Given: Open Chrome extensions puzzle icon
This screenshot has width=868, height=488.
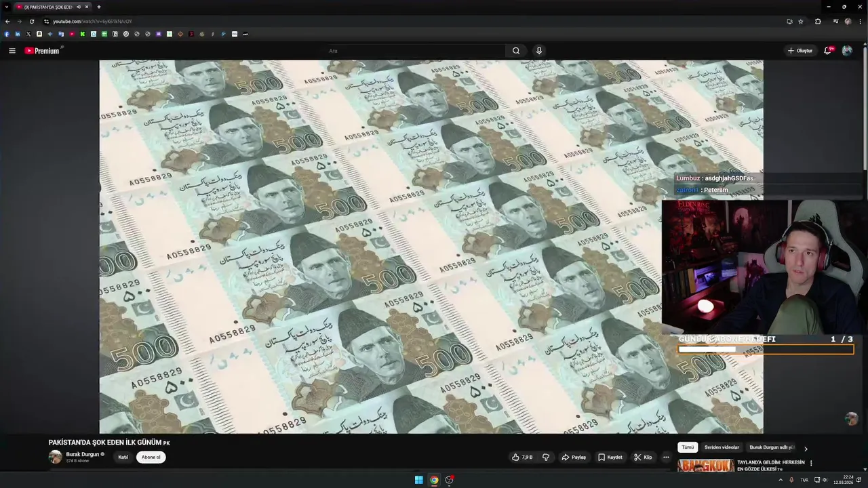Looking at the screenshot, I should click(818, 22).
